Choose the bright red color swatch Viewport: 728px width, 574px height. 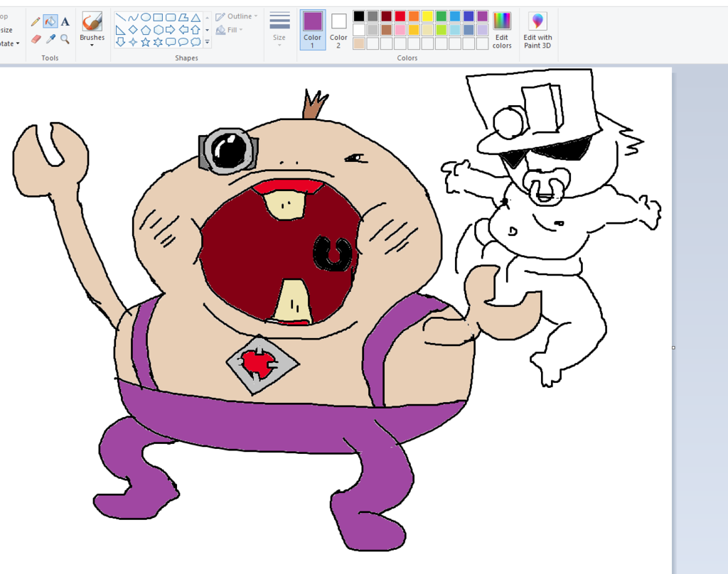[400, 16]
